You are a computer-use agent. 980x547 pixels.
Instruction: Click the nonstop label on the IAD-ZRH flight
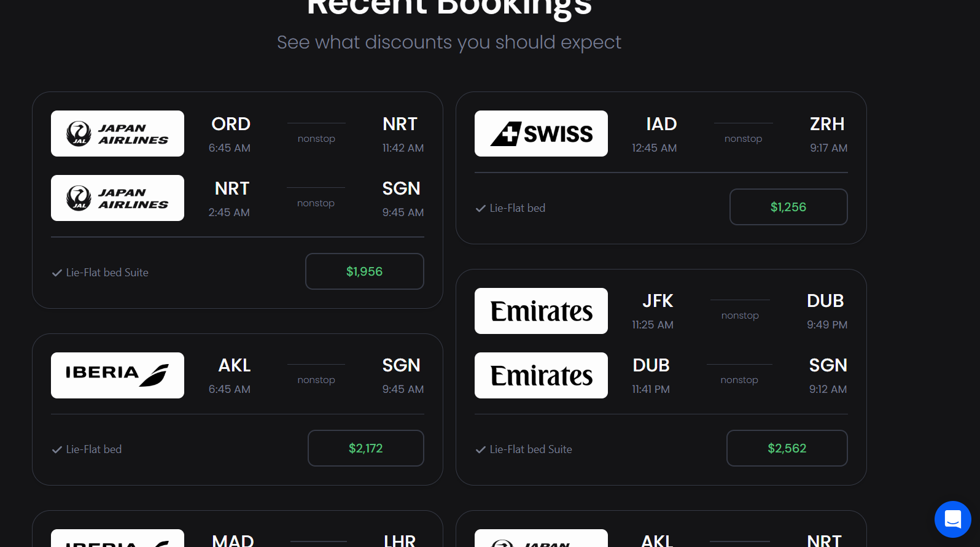(x=743, y=139)
